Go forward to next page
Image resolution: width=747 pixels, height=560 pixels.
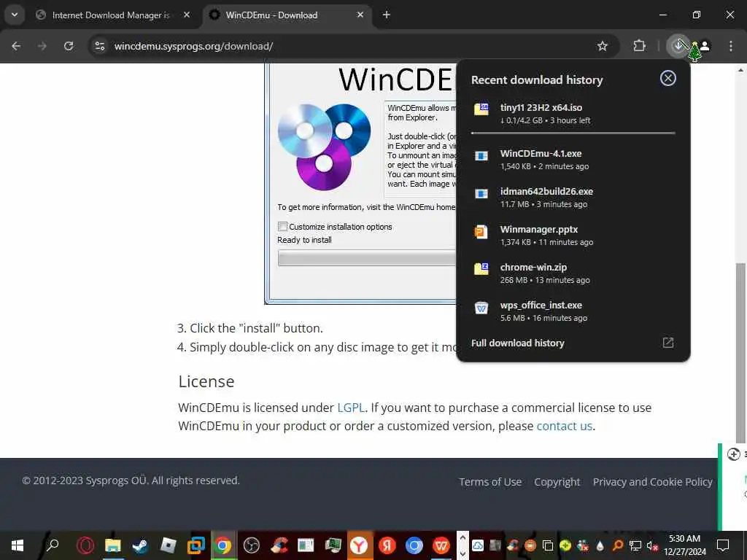pyautogui.click(x=42, y=46)
